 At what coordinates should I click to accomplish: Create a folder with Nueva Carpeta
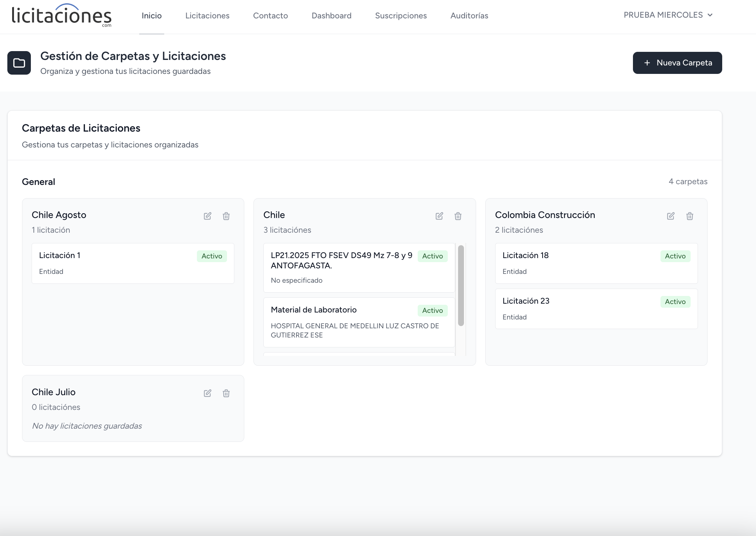pyautogui.click(x=677, y=63)
